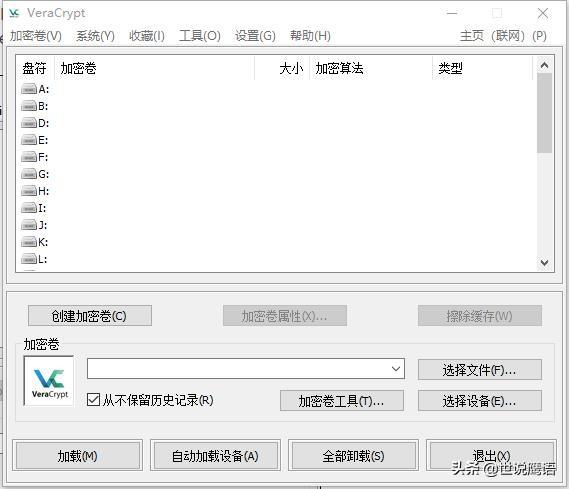The height and width of the screenshot is (489, 569).
Task: Click the VeraCrypt logo in the 加密卷 group
Action: click(49, 381)
